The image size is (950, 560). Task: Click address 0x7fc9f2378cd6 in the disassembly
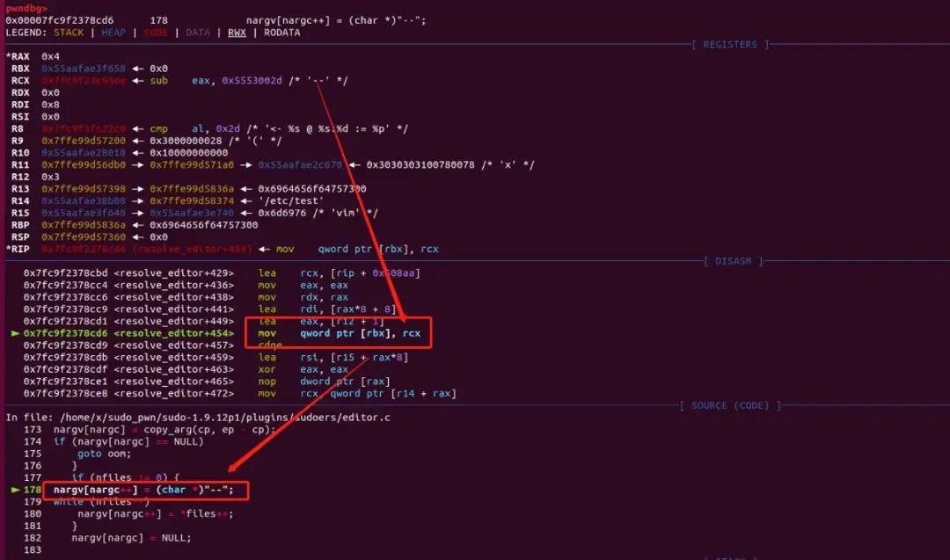[x=67, y=333]
